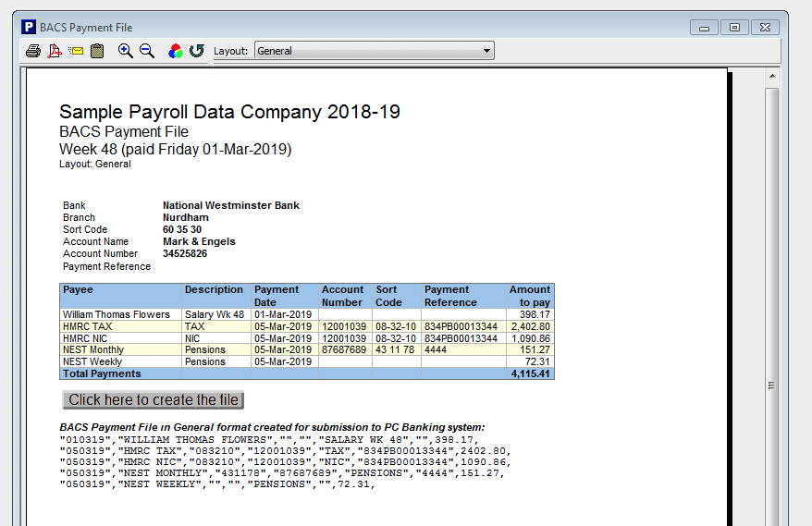
Task: Click the Salary Wk 48 description
Action: (x=215, y=314)
